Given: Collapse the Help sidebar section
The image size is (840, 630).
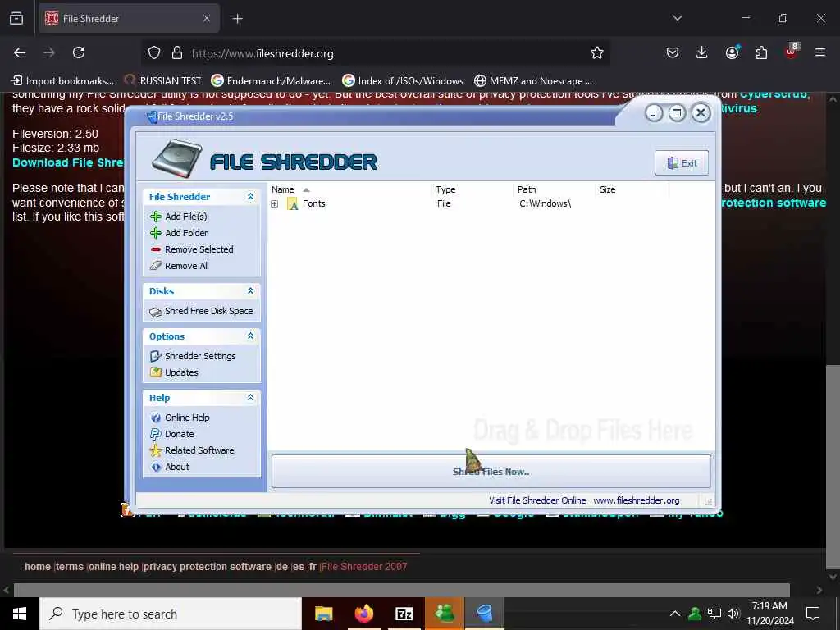Looking at the screenshot, I should 250,398.
